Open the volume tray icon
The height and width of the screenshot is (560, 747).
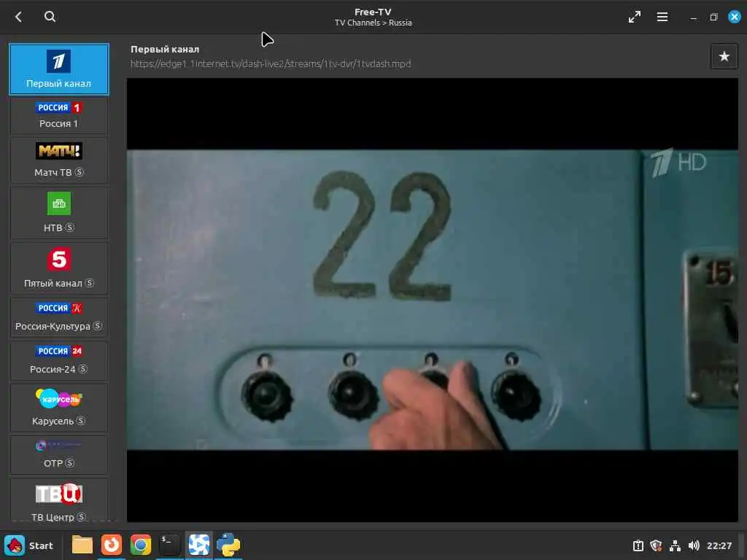coord(694,545)
